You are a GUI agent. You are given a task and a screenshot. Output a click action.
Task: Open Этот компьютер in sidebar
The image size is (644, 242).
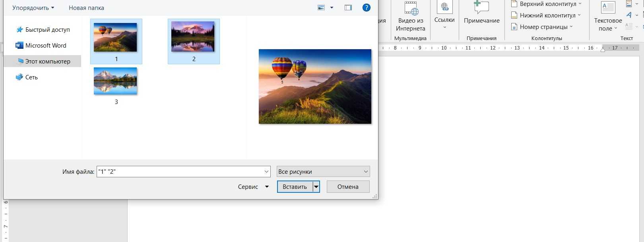tap(47, 61)
